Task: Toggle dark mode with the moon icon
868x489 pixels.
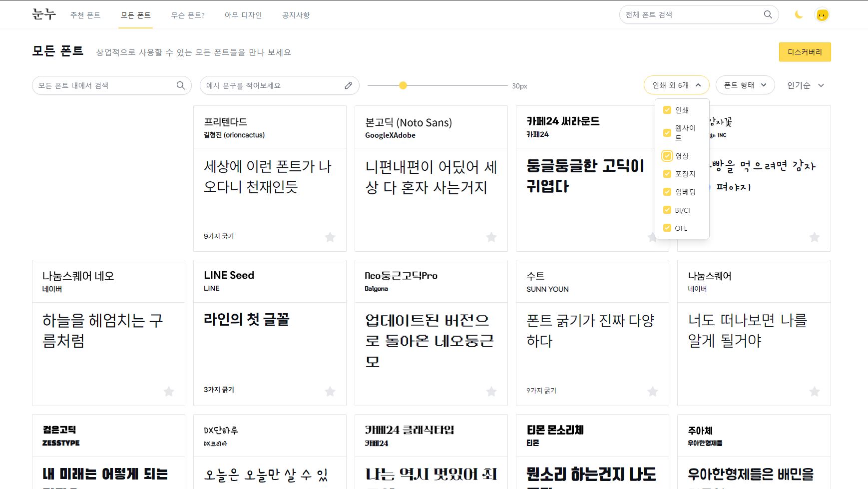Action: pyautogui.click(x=799, y=14)
